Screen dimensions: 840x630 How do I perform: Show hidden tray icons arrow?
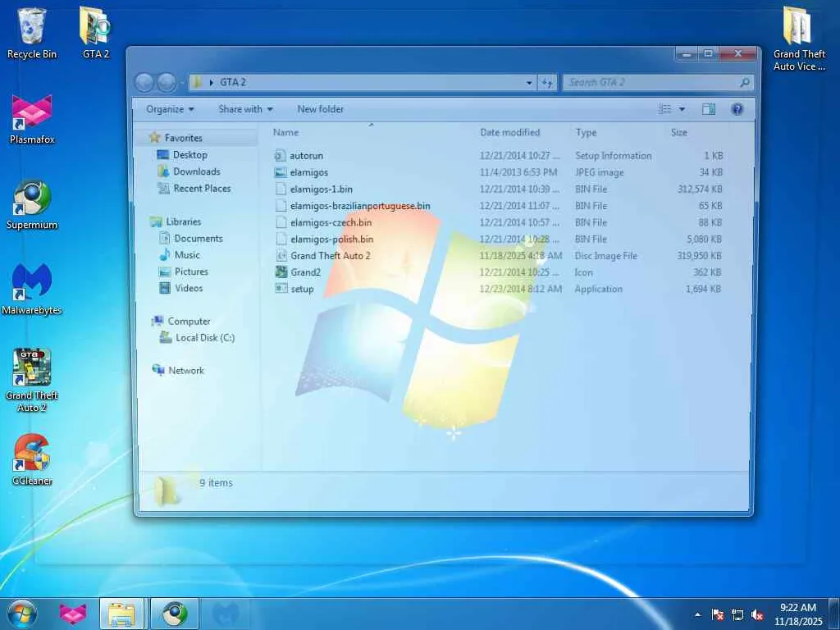697,614
